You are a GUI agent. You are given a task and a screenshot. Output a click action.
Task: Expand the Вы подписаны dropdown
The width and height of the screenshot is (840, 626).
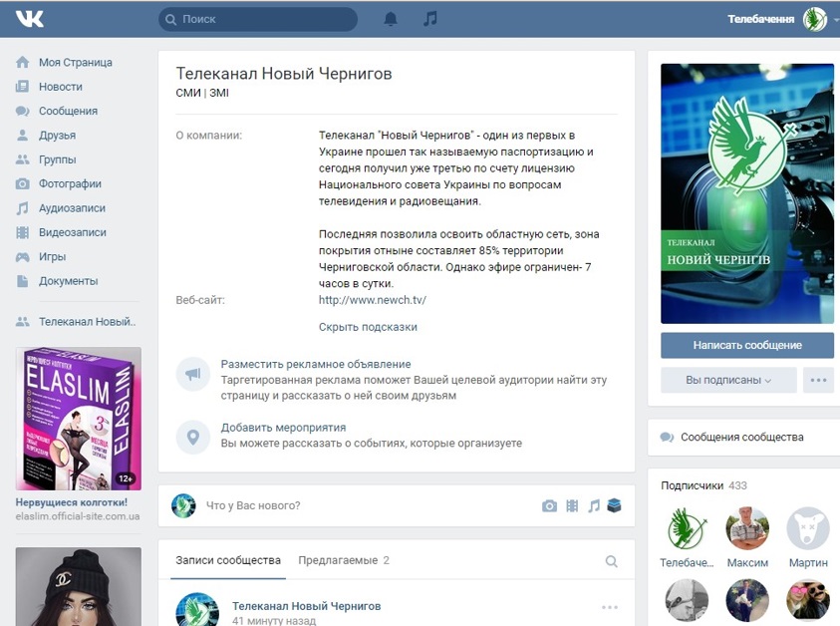pyautogui.click(x=728, y=380)
